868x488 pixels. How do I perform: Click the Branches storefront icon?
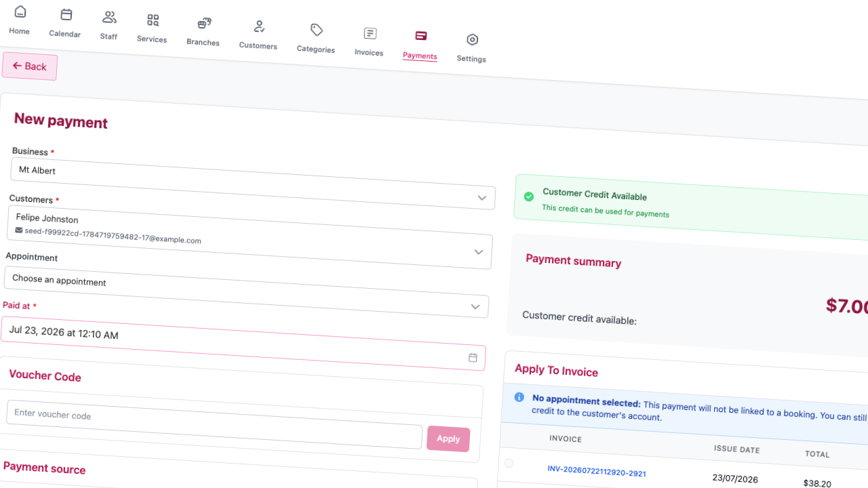[204, 24]
